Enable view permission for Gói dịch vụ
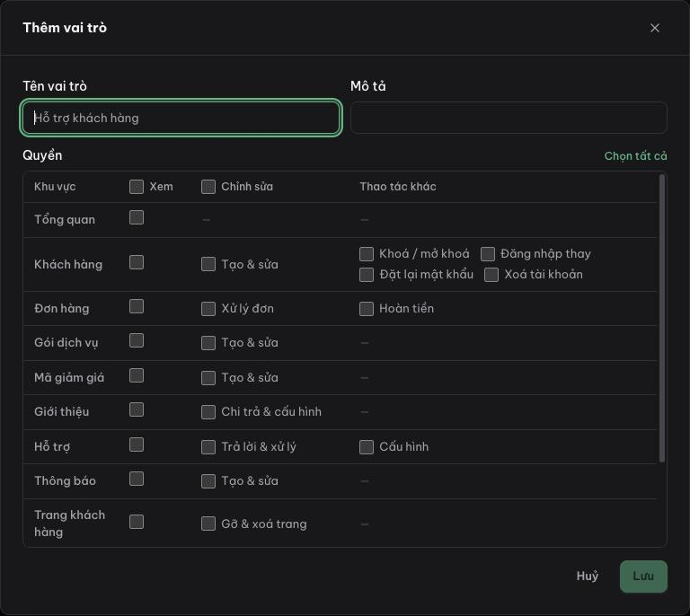 137,340
